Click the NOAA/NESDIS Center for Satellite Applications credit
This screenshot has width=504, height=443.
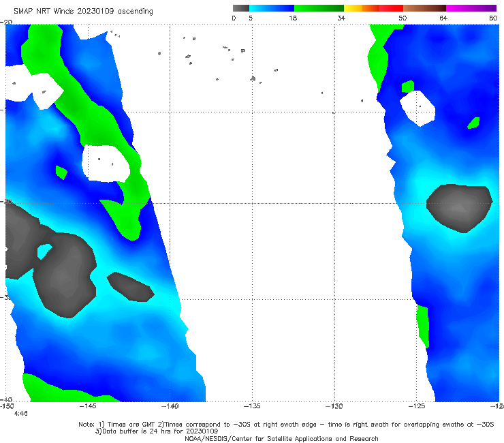coord(281,439)
